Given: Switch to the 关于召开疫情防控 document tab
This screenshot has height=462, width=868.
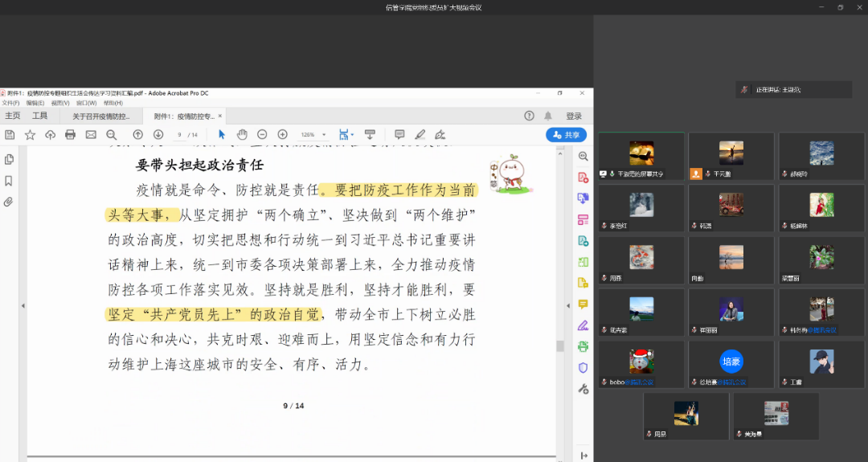Looking at the screenshot, I should tap(101, 116).
